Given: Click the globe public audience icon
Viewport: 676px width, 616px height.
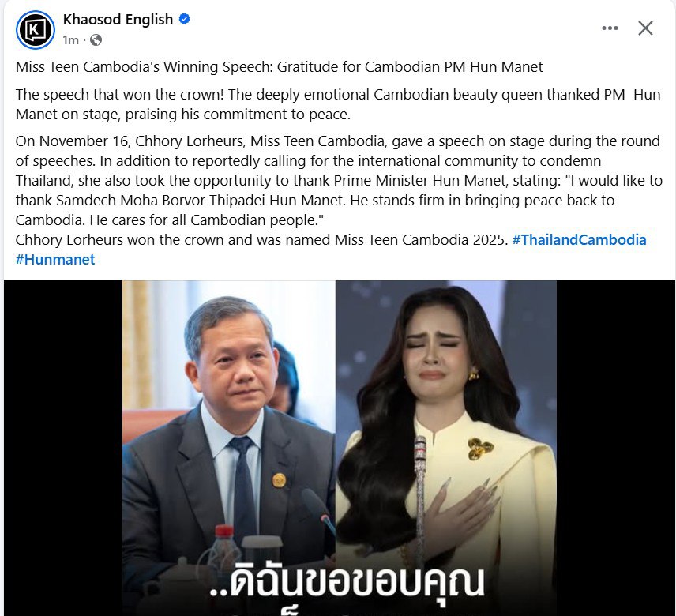Looking at the screenshot, I should pos(96,40).
